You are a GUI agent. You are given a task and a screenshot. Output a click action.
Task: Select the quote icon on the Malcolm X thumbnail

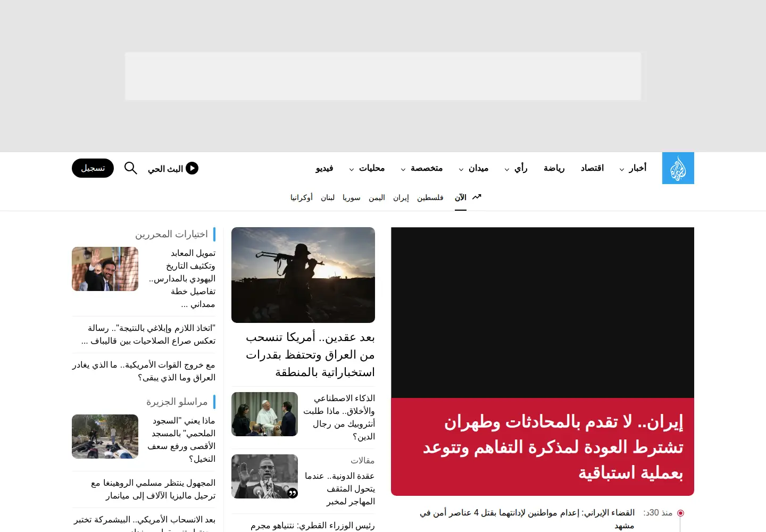coord(292,493)
